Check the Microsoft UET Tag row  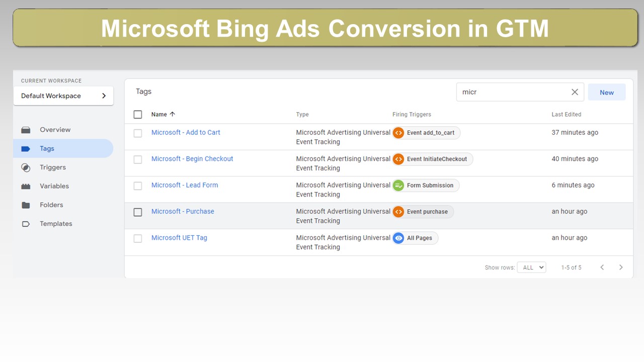coord(138,238)
